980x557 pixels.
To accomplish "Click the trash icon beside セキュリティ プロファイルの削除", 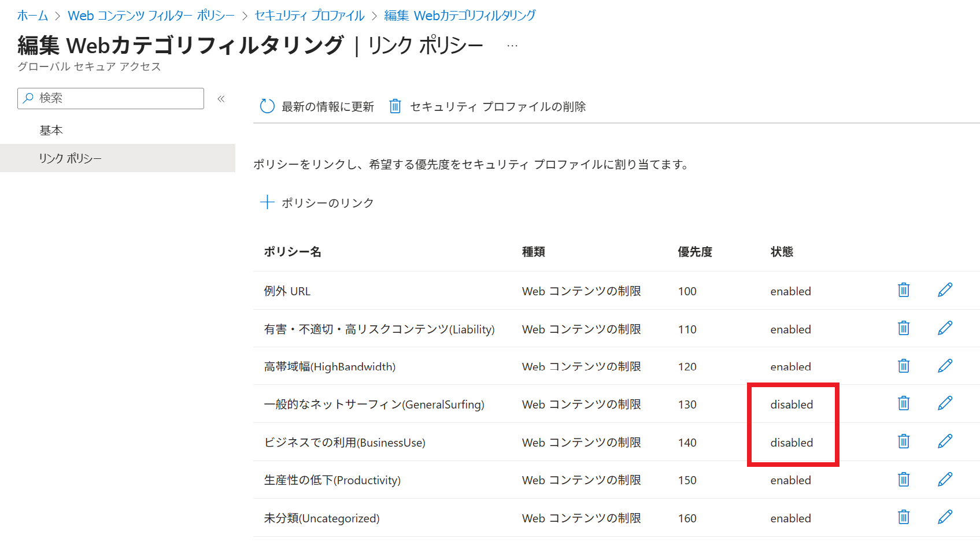I will pyautogui.click(x=395, y=106).
